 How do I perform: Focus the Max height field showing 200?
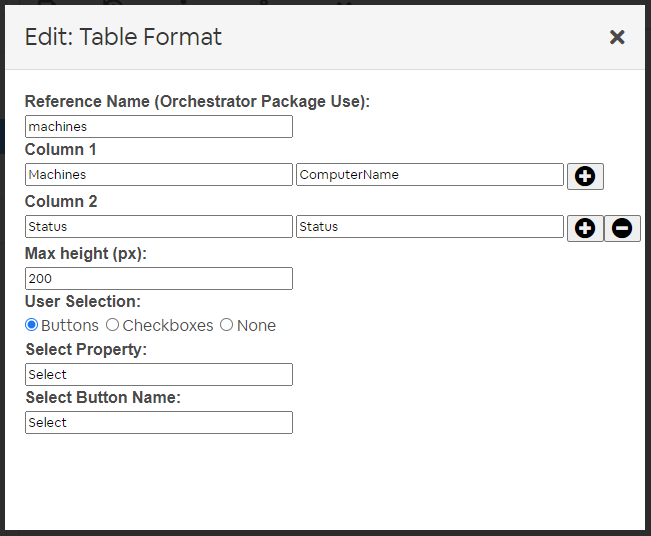click(159, 279)
